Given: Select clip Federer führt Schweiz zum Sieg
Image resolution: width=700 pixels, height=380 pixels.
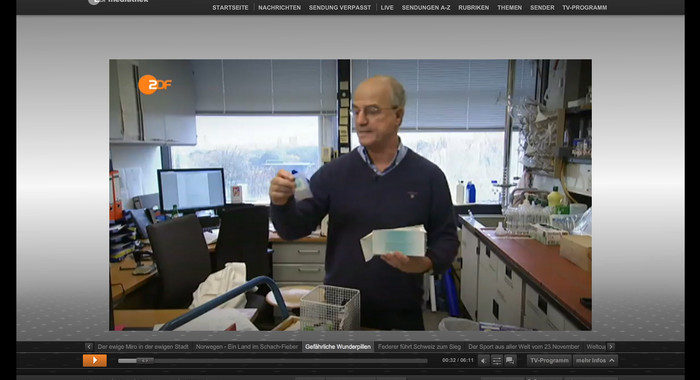Looking at the screenshot, I should [x=419, y=347].
